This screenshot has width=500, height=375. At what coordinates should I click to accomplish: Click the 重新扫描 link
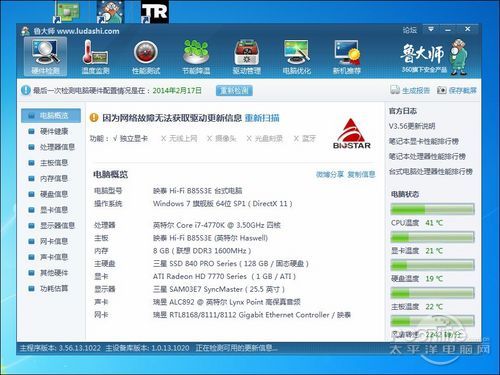262,118
